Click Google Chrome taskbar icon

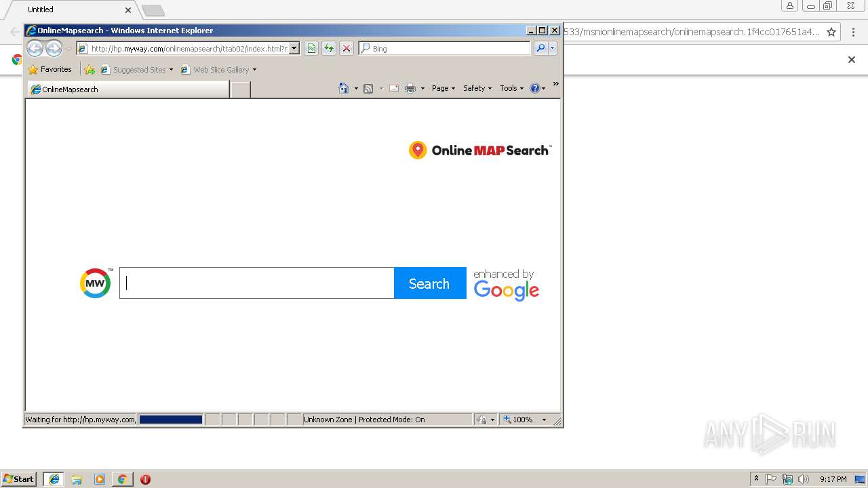click(x=122, y=479)
